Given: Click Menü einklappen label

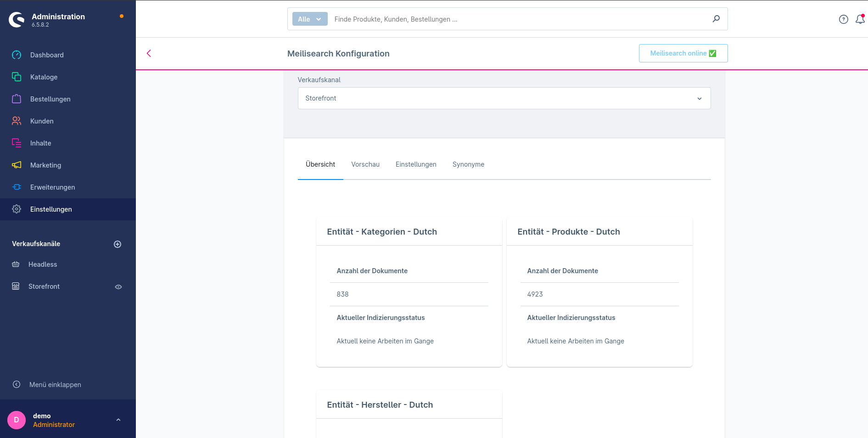Looking at the screenshot, I should [x=55, y=385].
